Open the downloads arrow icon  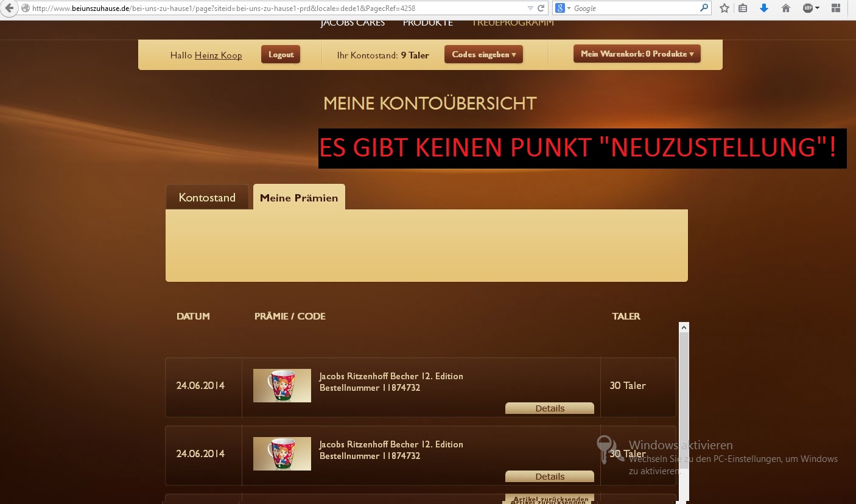coord(764,9)
